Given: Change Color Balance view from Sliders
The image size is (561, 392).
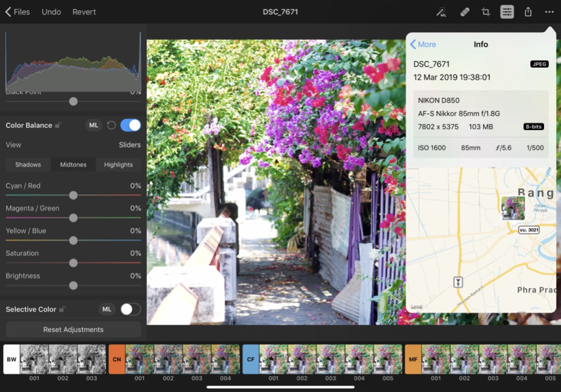Looking at the screenshot, I should click(129, 145).
